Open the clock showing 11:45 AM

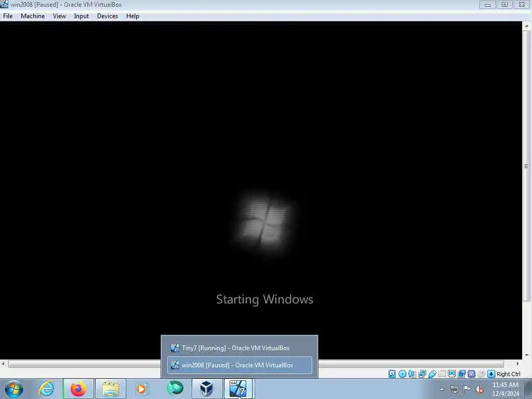506,389
